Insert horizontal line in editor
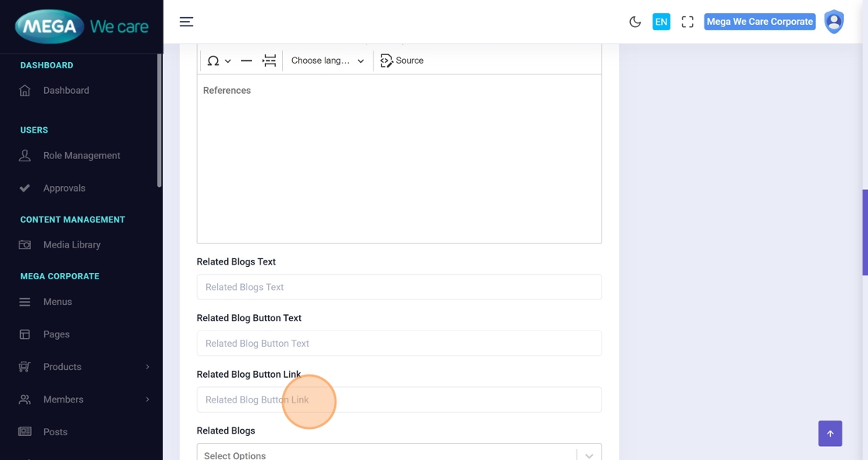Viewport: 868px width, 460px height. (x=246, y=61)
